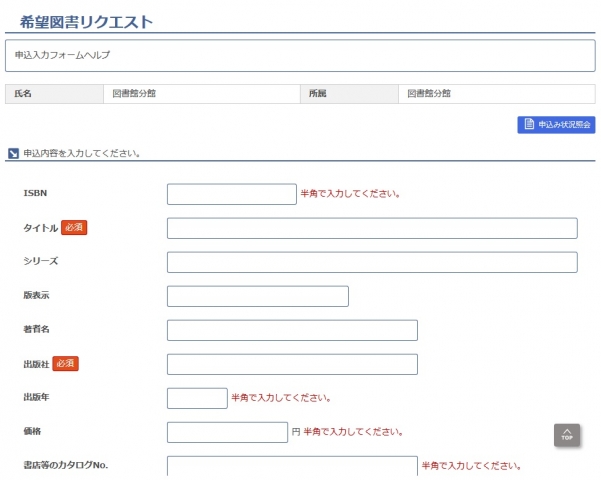Click the 出版社 input field

[291, 364]
